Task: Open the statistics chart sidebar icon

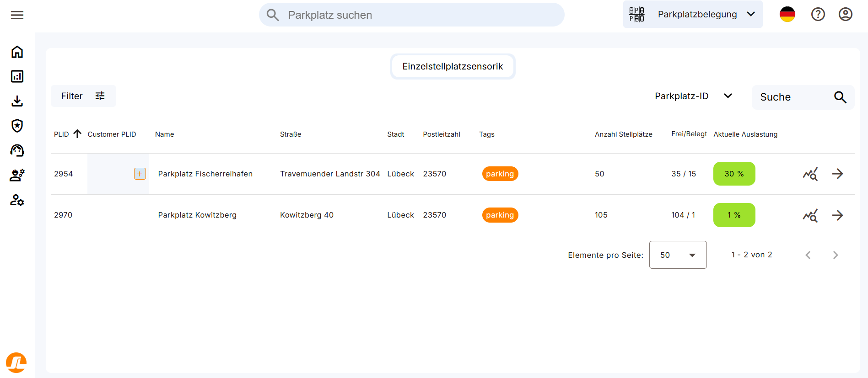Action: (17, 76)
